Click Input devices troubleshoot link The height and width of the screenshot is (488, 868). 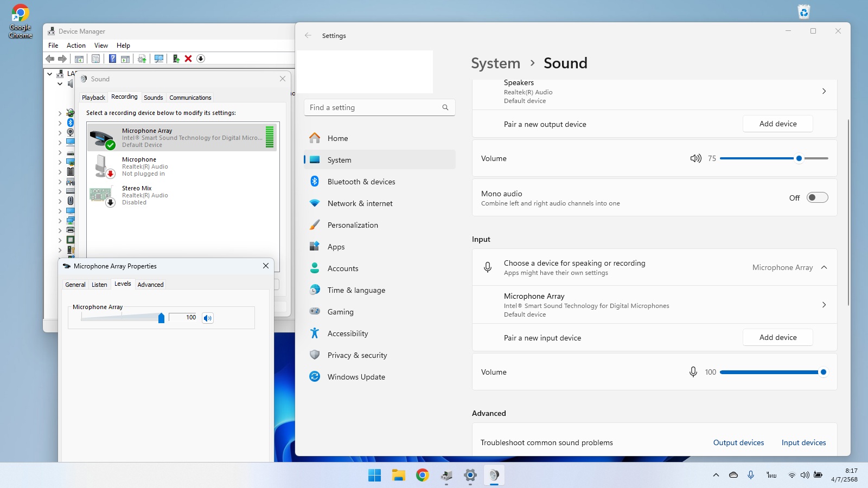tap(803, 442)
